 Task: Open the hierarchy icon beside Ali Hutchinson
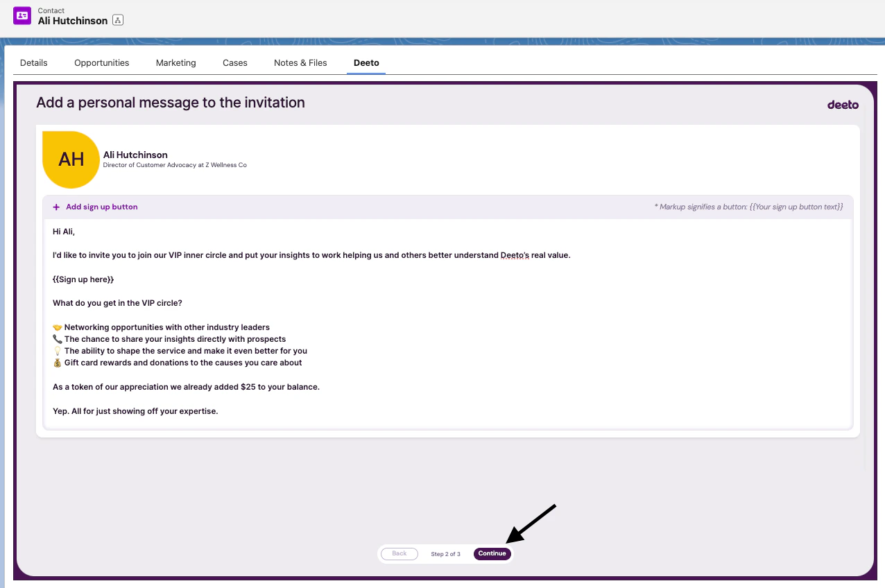(x=118, y=21)
